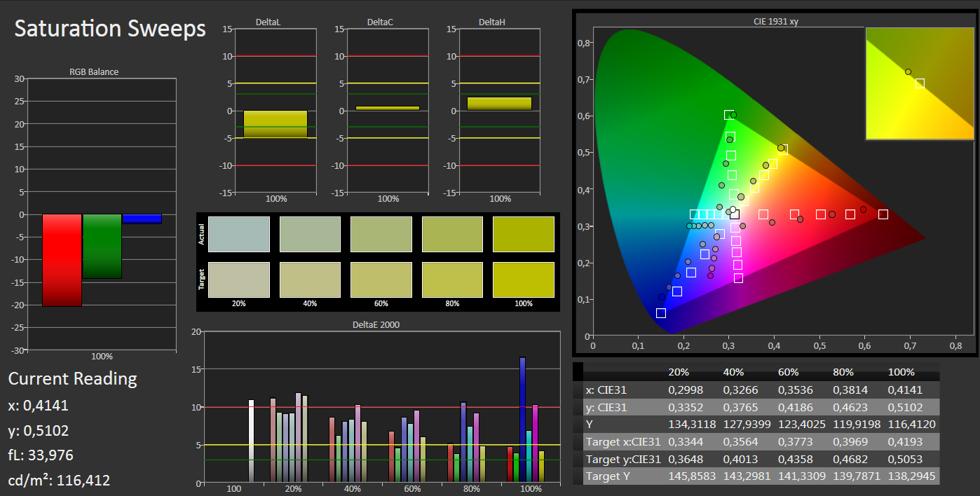Screen dimensions: 980x496
Task: Click the CIE 1931 xy chart title
Action: pyautogui.click(x=775, y=21)
